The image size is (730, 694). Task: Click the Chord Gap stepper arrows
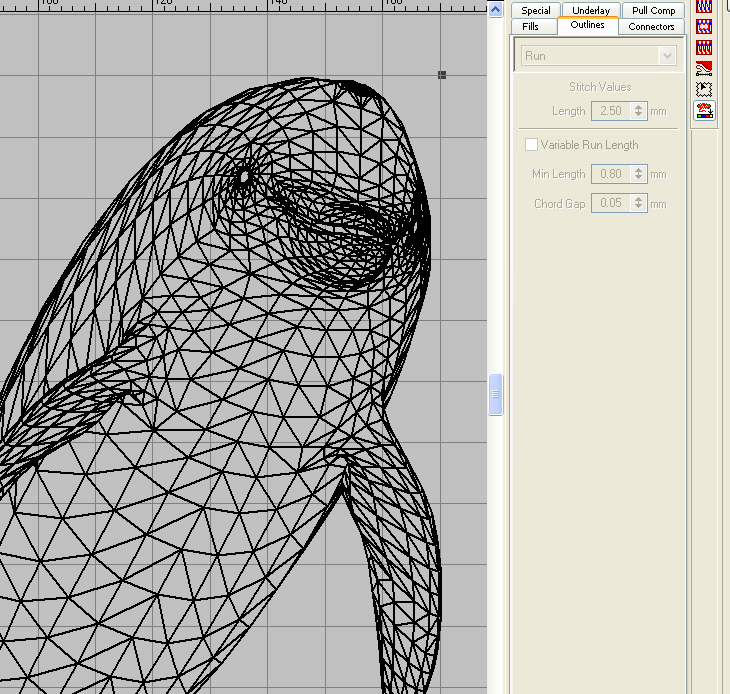click(640, 204)
